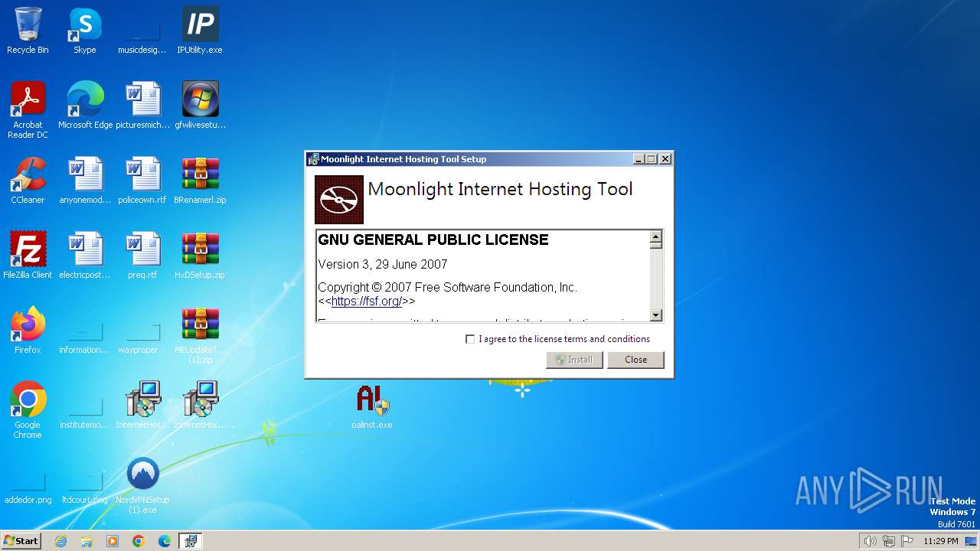Viewport: 980px width, 551px height.
Task: Select the oalinst.exe desktop icon
Action: point(372,406)
